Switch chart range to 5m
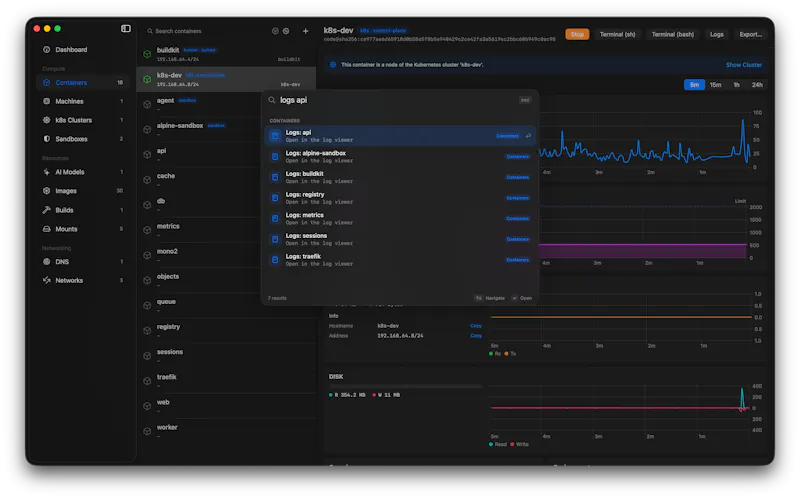Screen dimensions: 800x499 click(694, 85)
